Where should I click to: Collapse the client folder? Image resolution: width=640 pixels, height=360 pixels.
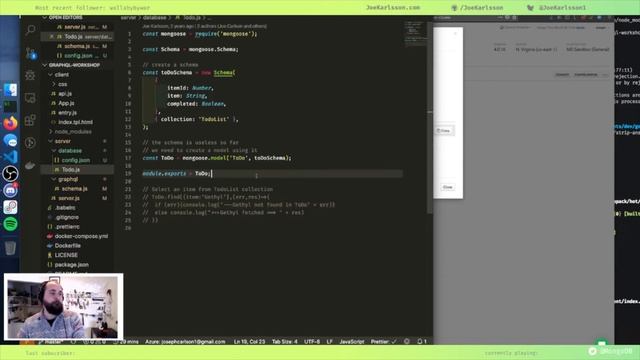[61, 75]
